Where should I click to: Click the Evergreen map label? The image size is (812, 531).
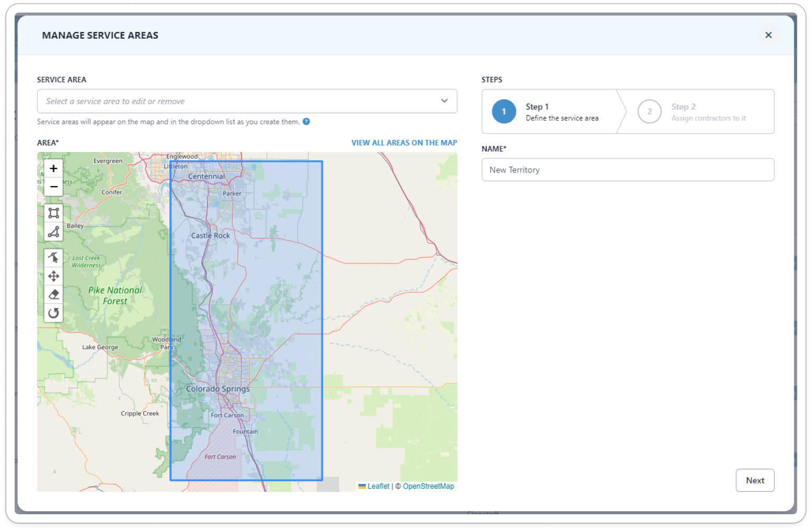pyautogui.click(x=108, y=161)
